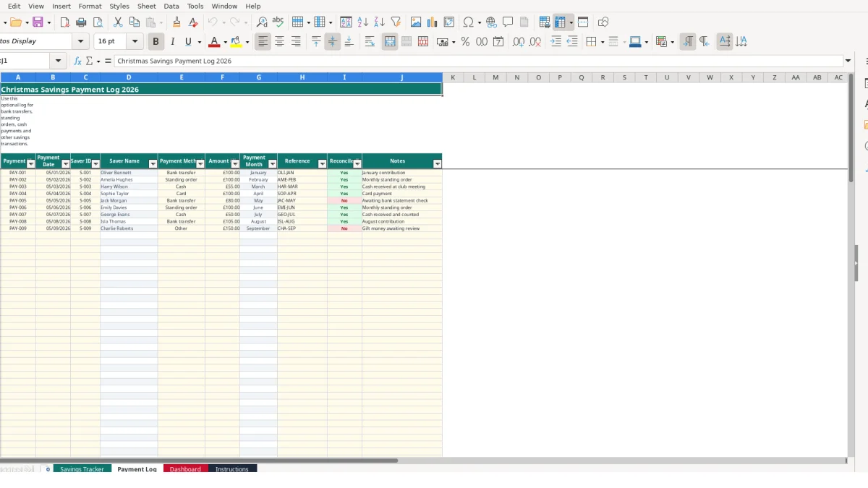Viewport: 868px width, 488px height.
Task: Open the Data menu
Action: tap(171, 6)
